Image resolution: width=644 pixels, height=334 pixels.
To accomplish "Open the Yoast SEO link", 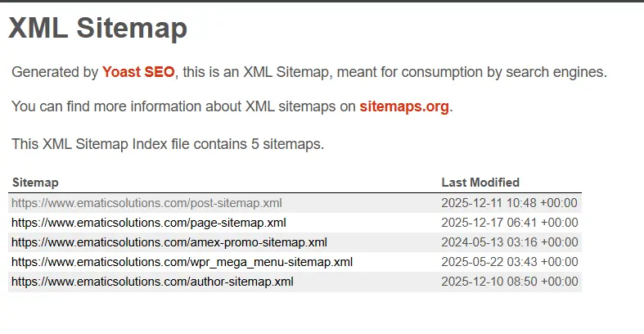I will tap(138, 72).
